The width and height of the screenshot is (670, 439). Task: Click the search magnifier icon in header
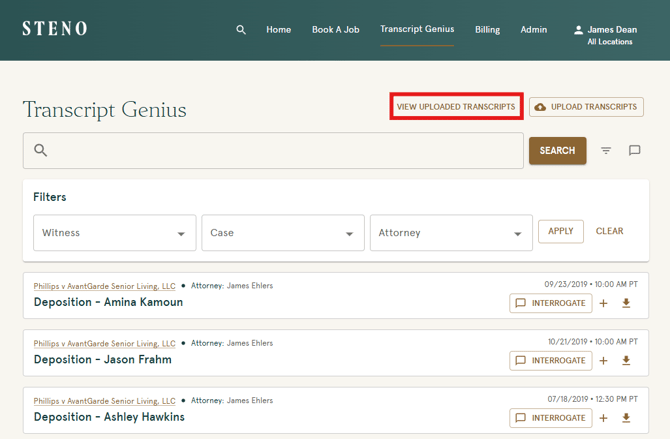(x=241, y=30)
